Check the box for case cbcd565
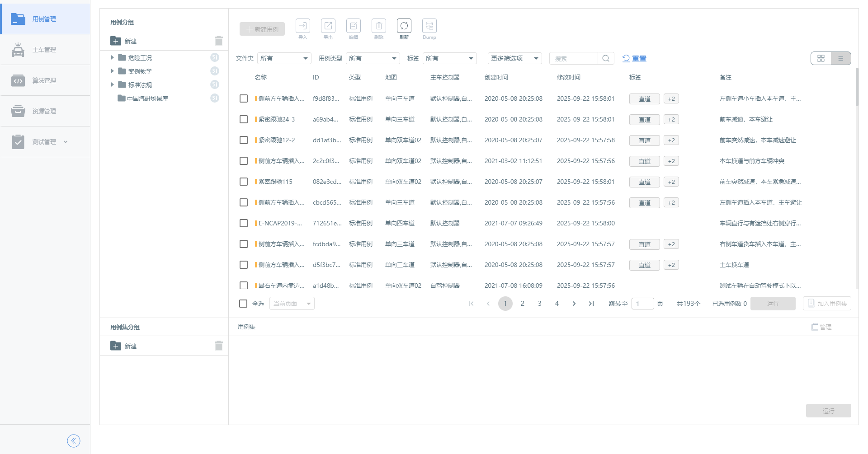The height and width of the screenshot is (454, 868). [x=244, y=202]
